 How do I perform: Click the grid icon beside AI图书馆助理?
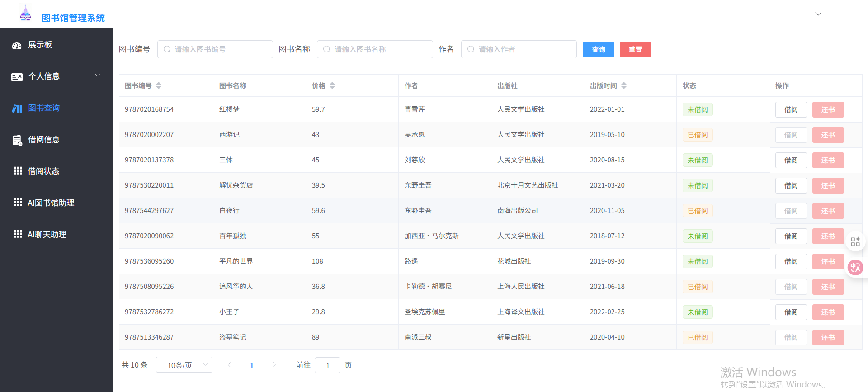(x=18, y=203)
